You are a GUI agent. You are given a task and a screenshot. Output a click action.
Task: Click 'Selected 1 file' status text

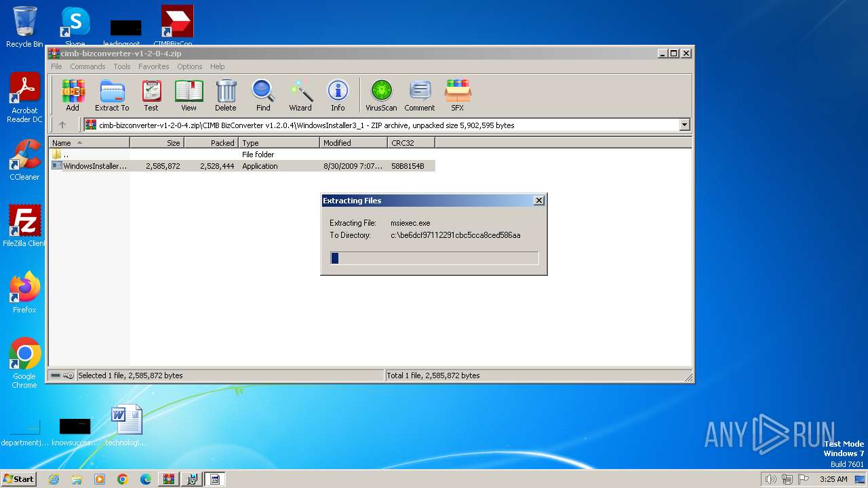click(130, 375)
